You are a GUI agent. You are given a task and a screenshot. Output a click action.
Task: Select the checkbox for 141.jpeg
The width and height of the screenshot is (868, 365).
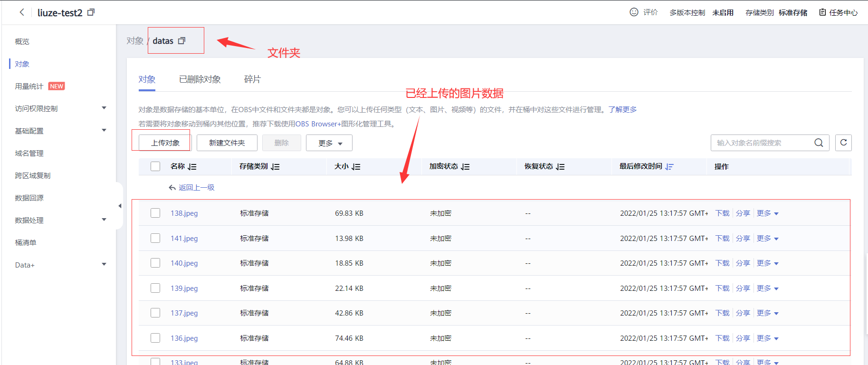click(155, 238)
